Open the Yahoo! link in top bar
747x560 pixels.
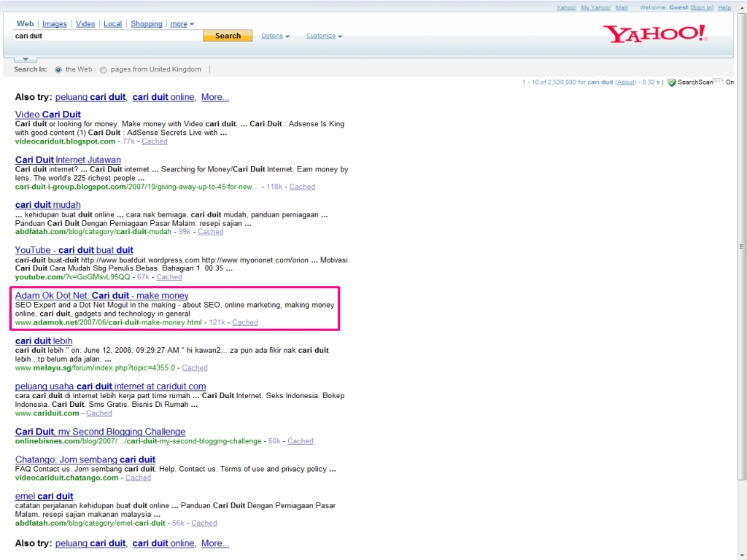566,7
